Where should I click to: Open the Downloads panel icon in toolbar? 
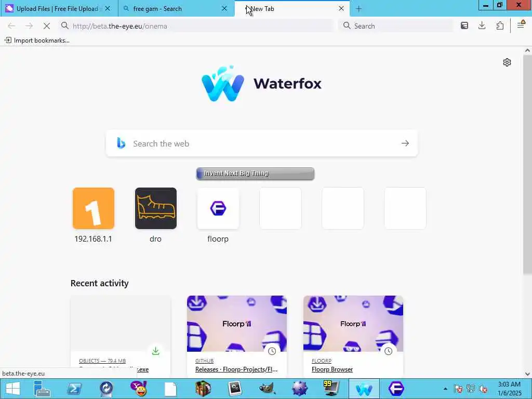tap(482, 26)
